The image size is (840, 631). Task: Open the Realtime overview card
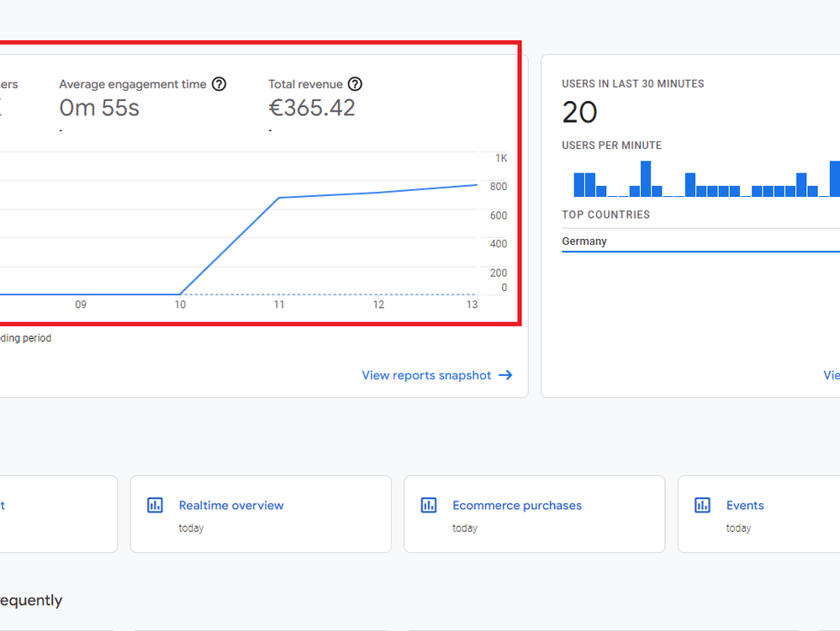coord(261,514)
